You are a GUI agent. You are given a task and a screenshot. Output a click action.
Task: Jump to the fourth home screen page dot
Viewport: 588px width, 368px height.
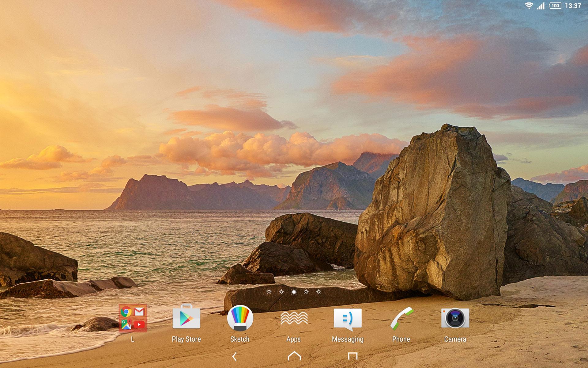(306, 292)
